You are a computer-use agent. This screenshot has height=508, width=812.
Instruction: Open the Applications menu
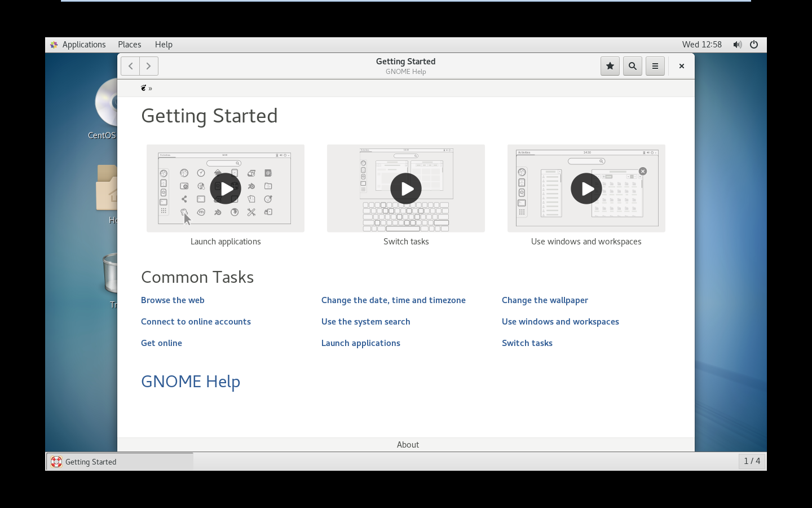(x=83, y=45)
